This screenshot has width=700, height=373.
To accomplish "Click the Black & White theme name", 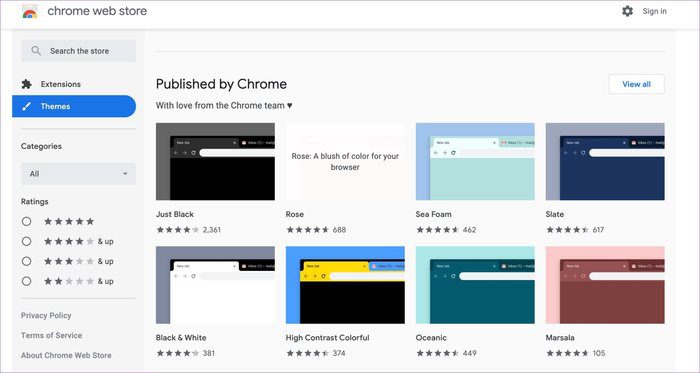I will pyautogui.click(x=181, y=337).
